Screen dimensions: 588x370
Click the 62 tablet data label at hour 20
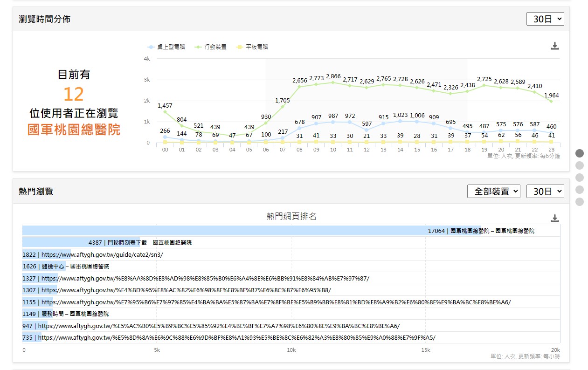click(x=501, y=135)
